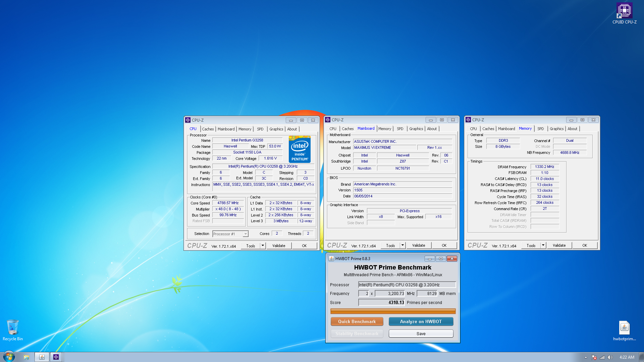Image resolution: width=644 pixels, height=362 pixels.
Task: Click DRAM Frequency value 1330.2 MHz
Action: click(x=545, y=167)
